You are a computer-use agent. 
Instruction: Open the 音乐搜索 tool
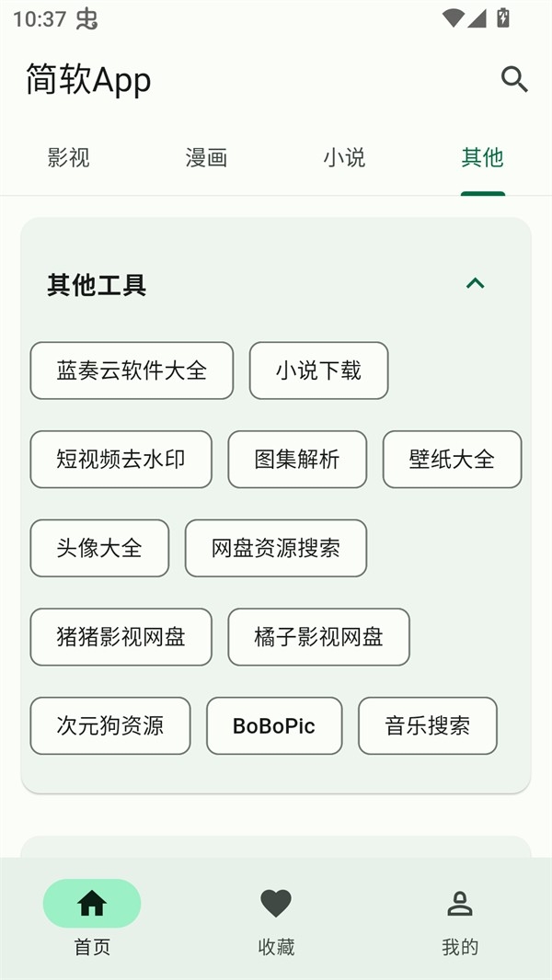pos(428,725)
